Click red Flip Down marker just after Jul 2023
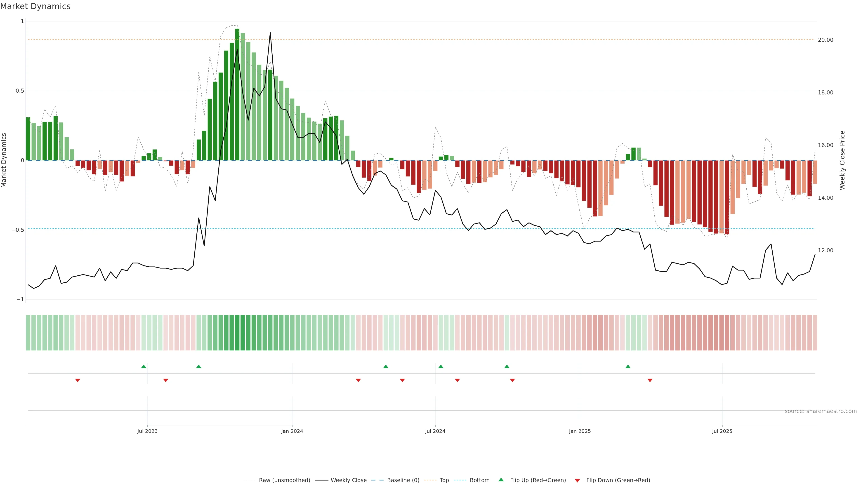The width and height of the screenshot is (868, 488). tap(165, 380)
